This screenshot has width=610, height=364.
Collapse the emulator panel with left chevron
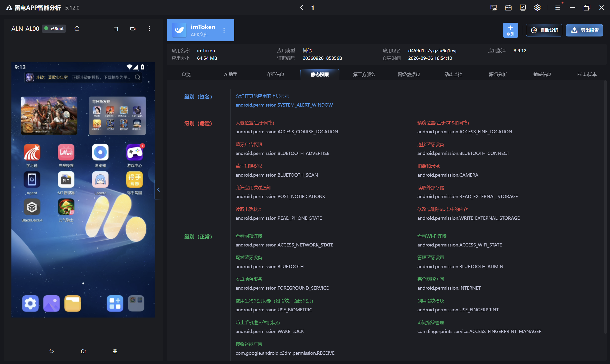coord(159,190)
